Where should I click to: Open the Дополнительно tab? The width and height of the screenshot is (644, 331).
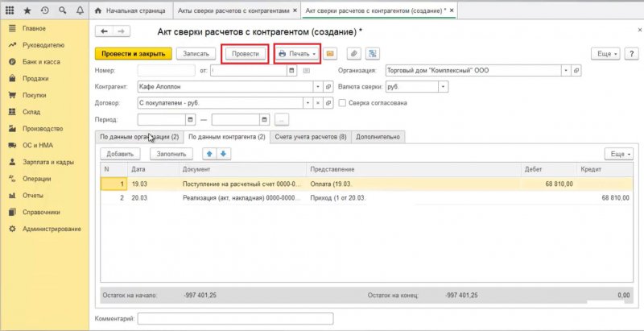[x=378, y=137]
